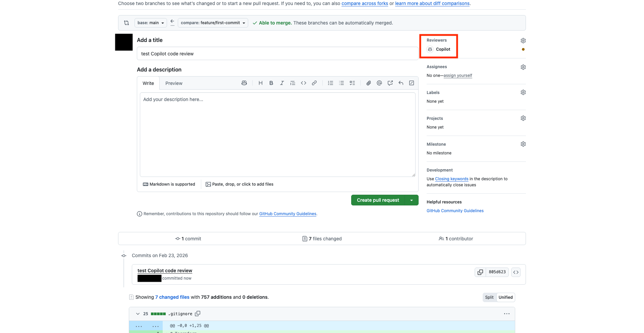This screenshot has height=333, width=644.
Task: Apply italic formatting in description editor
Action: coord(282,83)
